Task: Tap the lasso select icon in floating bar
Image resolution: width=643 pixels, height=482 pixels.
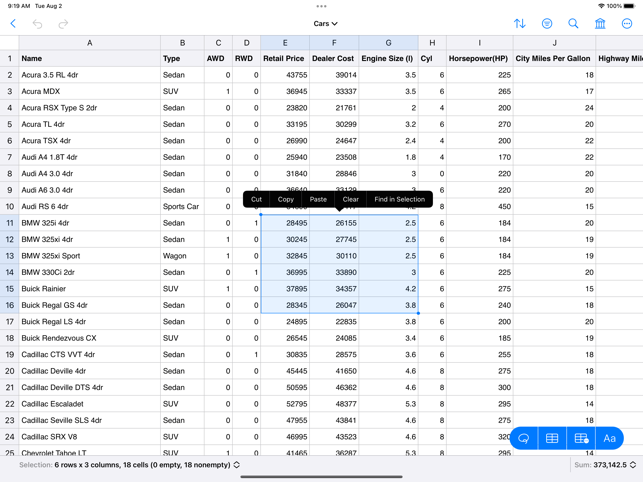Action: pyautogui.click(x=524, y=438)
